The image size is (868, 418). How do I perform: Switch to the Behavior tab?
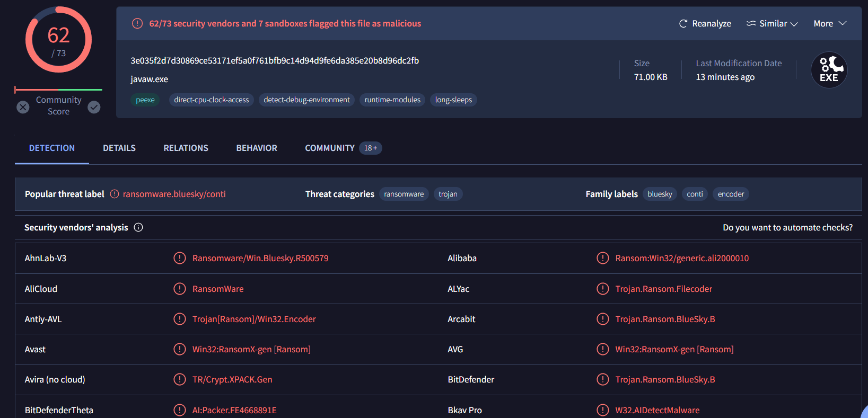[257, 148]
